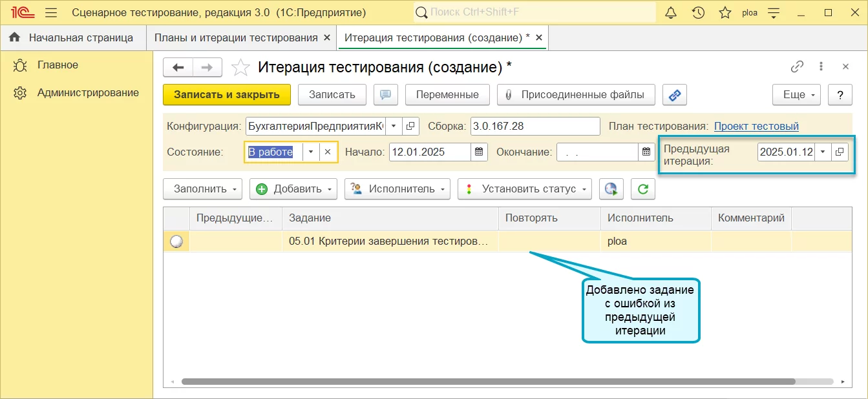Click the globe run icon button
Screen dimensions: 868x399
point(611,189)
